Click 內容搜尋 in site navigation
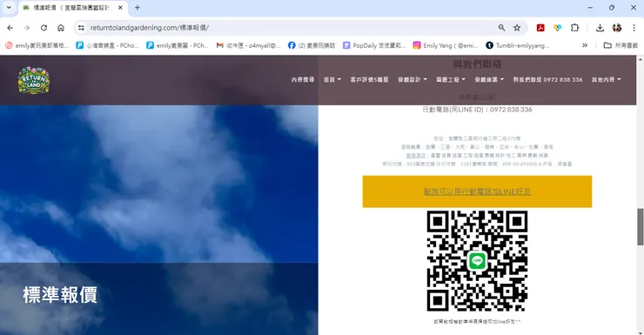The height and width of the screenshot is (335, 644). (x=303, y=80)
